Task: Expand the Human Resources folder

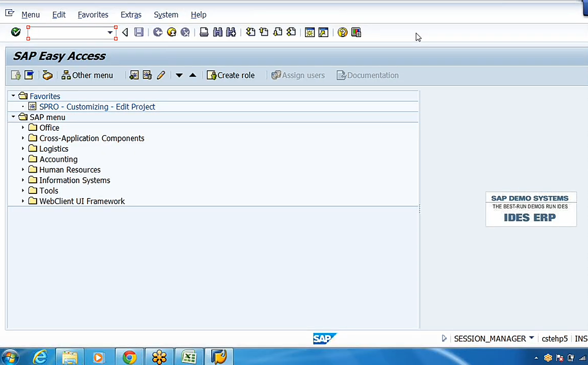Action: (x=23, y=170)
